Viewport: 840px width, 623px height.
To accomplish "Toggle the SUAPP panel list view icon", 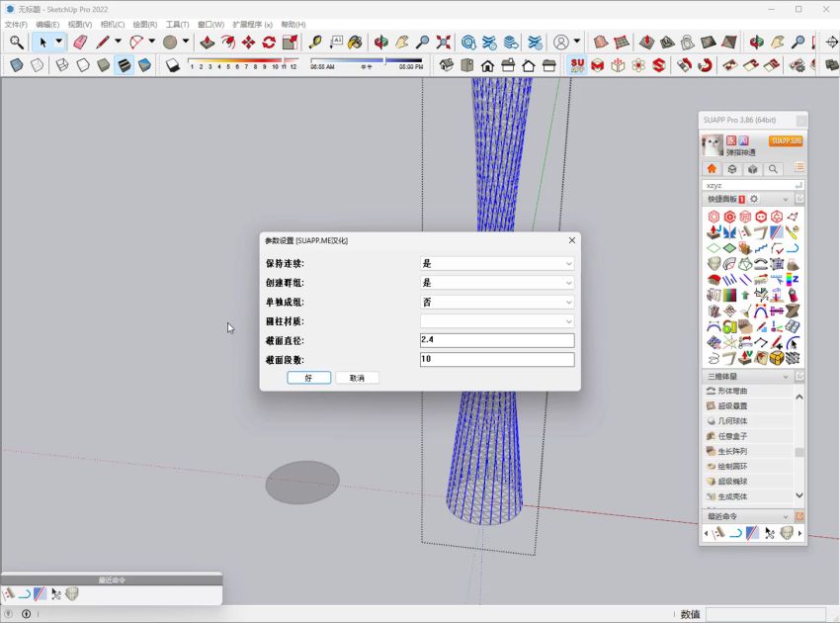I will click(799, 168).
